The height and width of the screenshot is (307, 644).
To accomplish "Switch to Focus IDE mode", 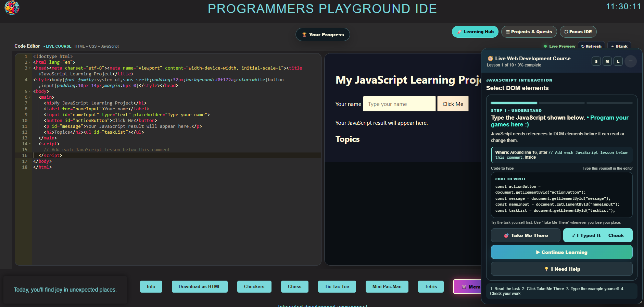I will [x=578, y=32].
